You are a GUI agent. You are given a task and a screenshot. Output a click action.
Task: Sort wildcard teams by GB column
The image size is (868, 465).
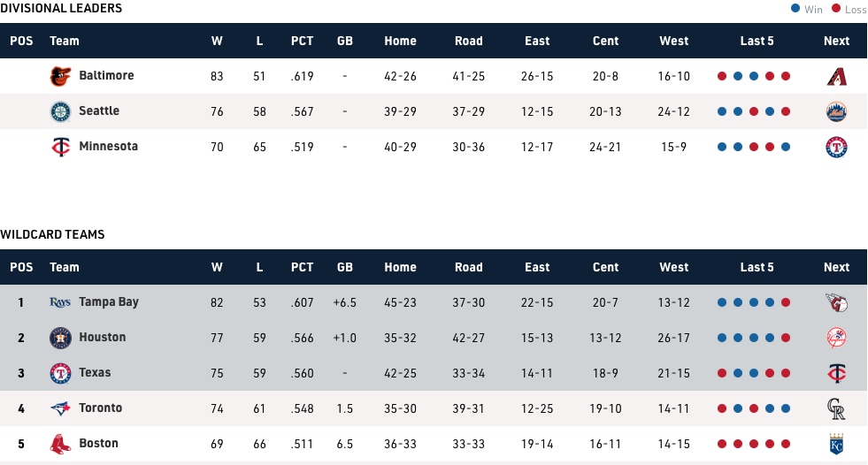345,267
